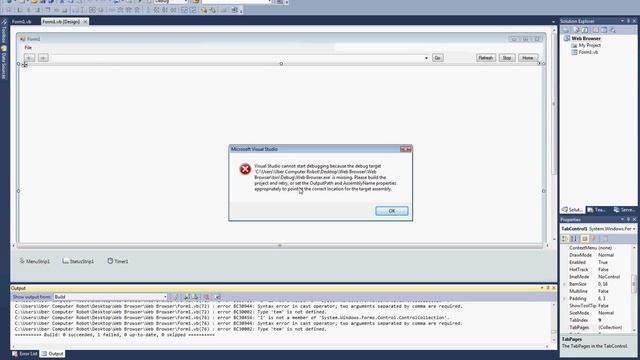Image resolution: width=640 pixels, height=360 pixels.
Task: Select the Go button on the form
Action: [438, 58]
